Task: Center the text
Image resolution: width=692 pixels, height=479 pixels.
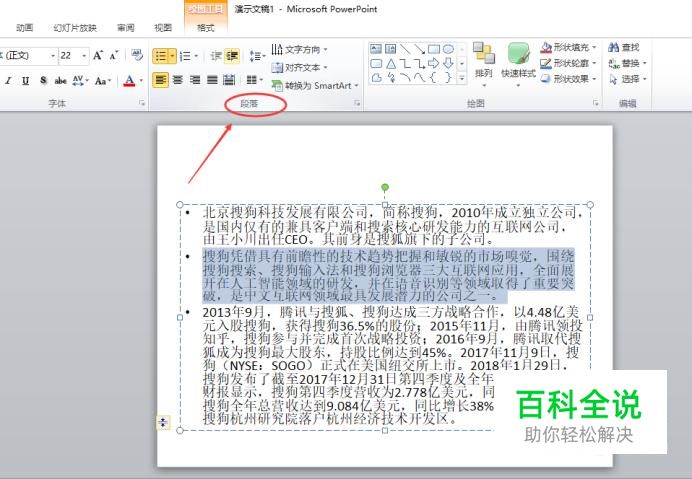Action: (x=178, y=80)
